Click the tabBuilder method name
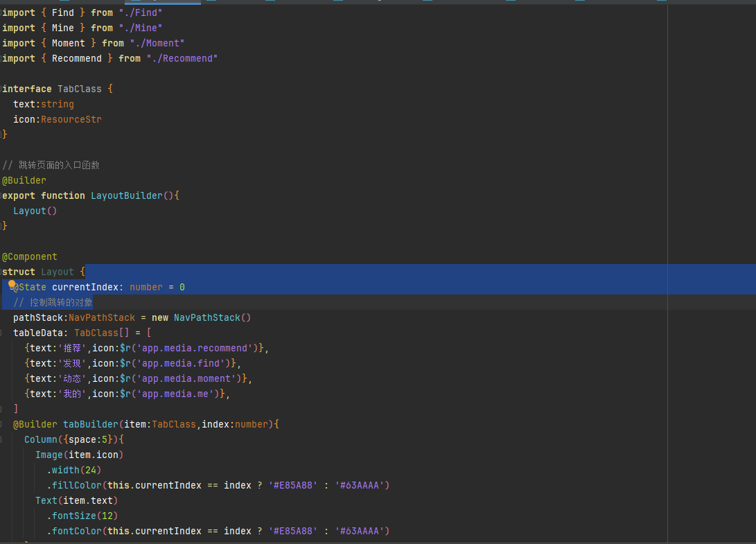This screenshot has width=756, height=544. click(91, 424)
